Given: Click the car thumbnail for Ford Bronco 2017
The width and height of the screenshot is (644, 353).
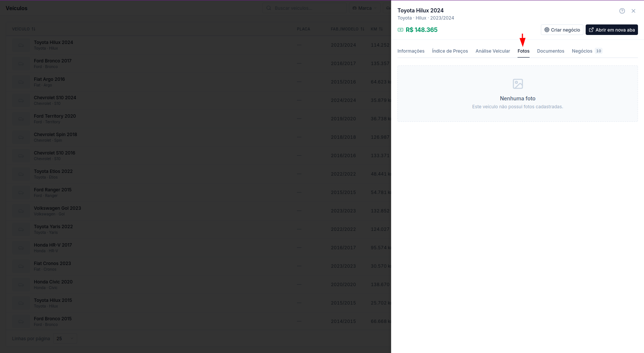Looking at the screenshot, I should 21,64.
